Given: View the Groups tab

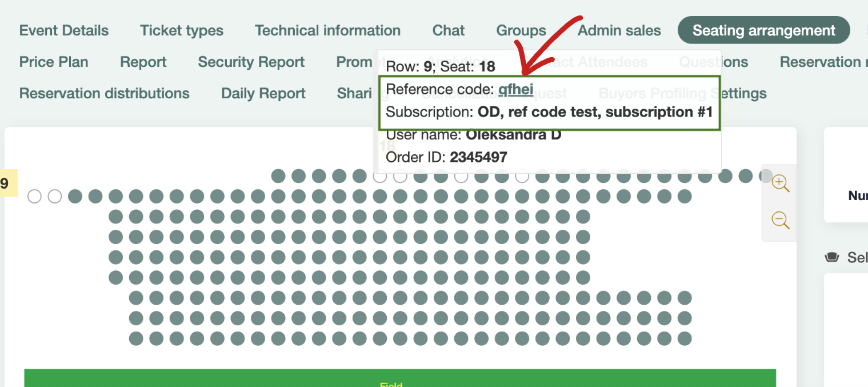Looking at the screenshot, I should tap(521, 30).
